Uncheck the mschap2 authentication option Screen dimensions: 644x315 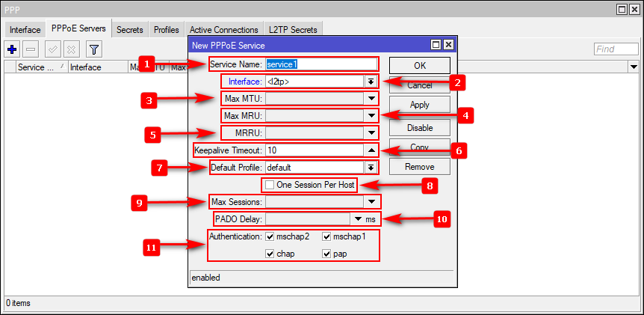[270, 236]
